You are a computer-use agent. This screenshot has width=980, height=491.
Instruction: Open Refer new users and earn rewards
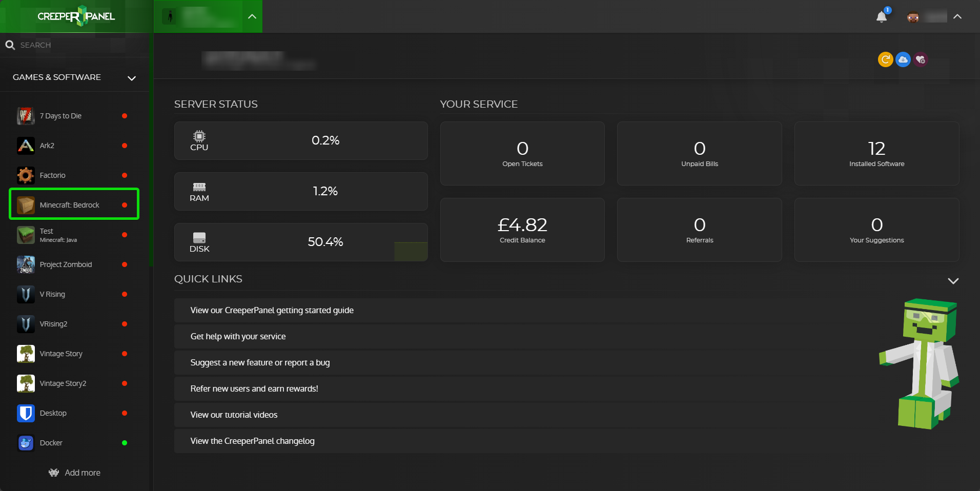[x=254, y=388]
